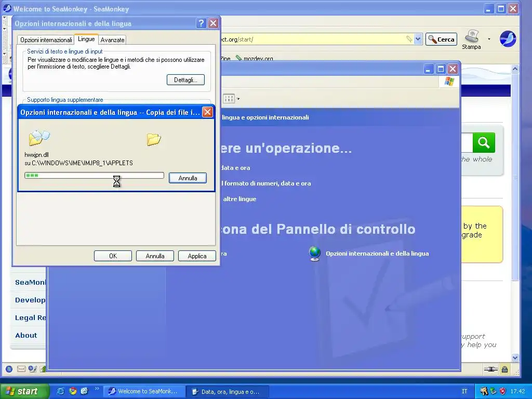Click the tag icon in URL bar
The width and height of the screenshot is (532, 399).
tap(409, 39)
